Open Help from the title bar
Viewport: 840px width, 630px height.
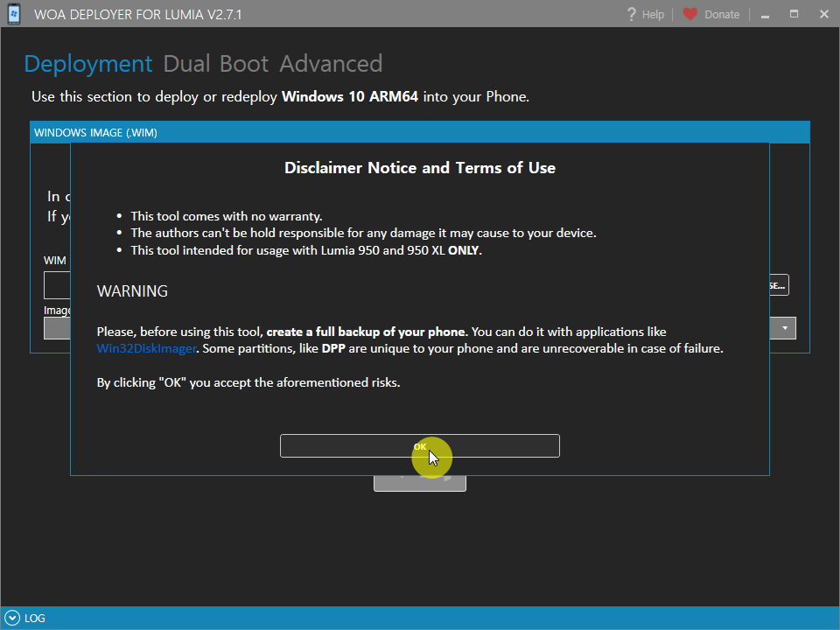pos(653,15)
